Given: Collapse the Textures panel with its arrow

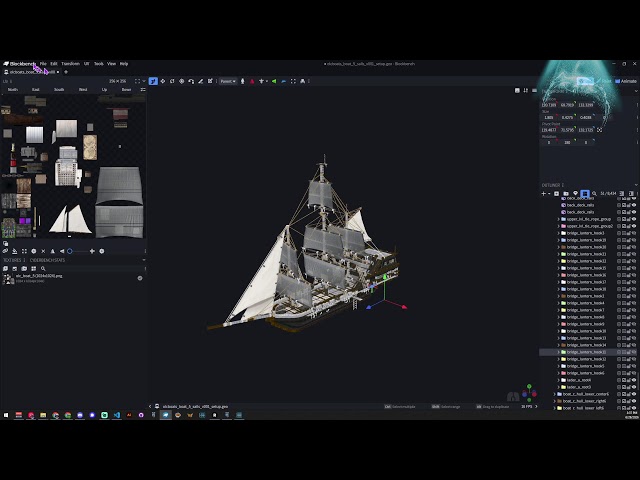Looking at the screenshot, I should 144,260.
